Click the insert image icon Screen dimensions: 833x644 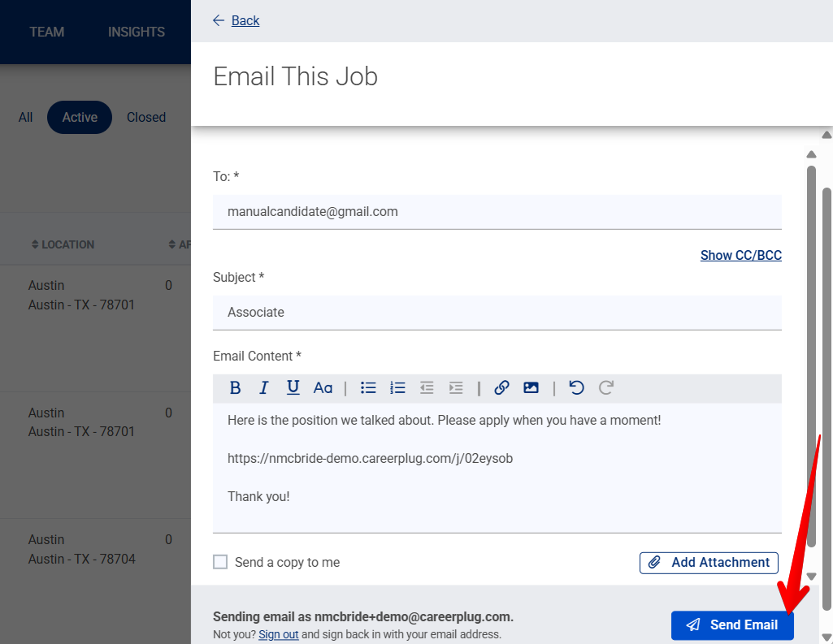pos(531,387)
